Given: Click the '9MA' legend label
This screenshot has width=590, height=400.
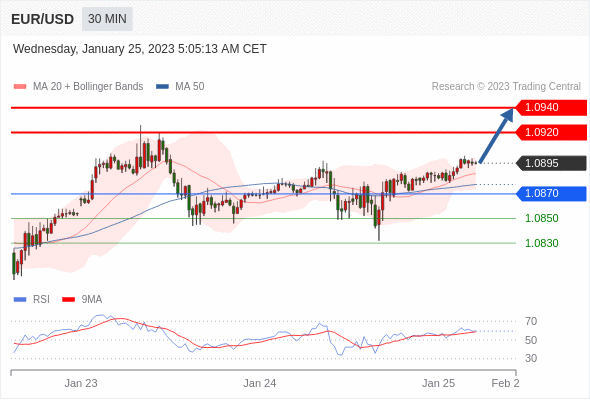Looking at the screenshot, I should [x=92, y=300].
